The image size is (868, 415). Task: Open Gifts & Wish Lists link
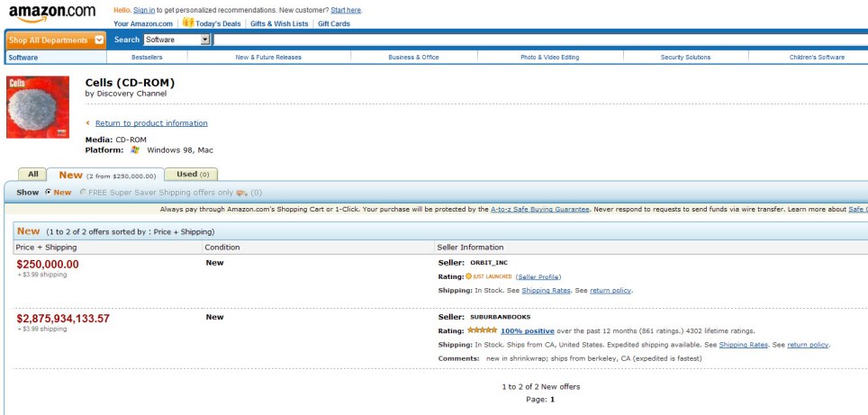279,23
